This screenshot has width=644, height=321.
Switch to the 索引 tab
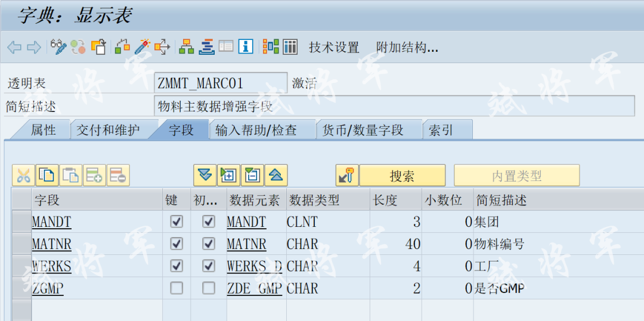pos(447,130)
